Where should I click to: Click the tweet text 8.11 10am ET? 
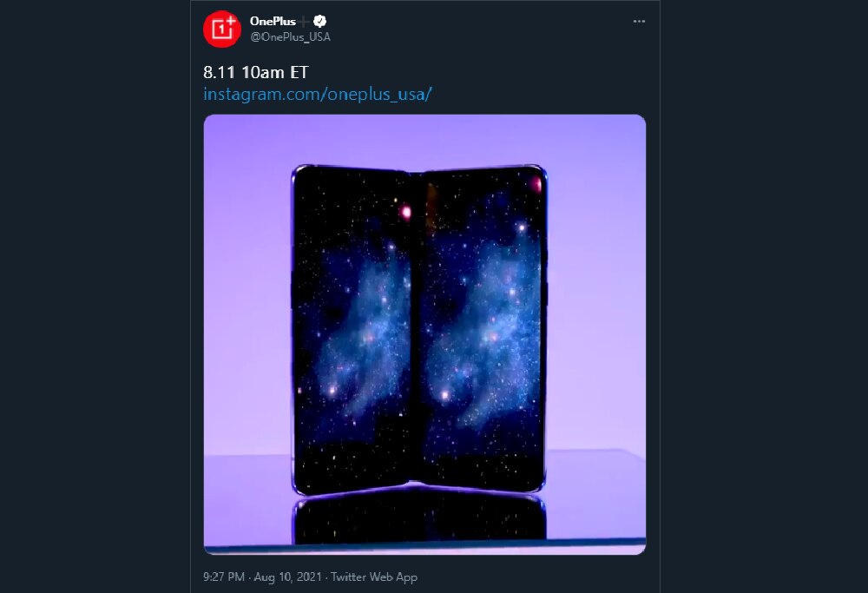coord(256,73)
